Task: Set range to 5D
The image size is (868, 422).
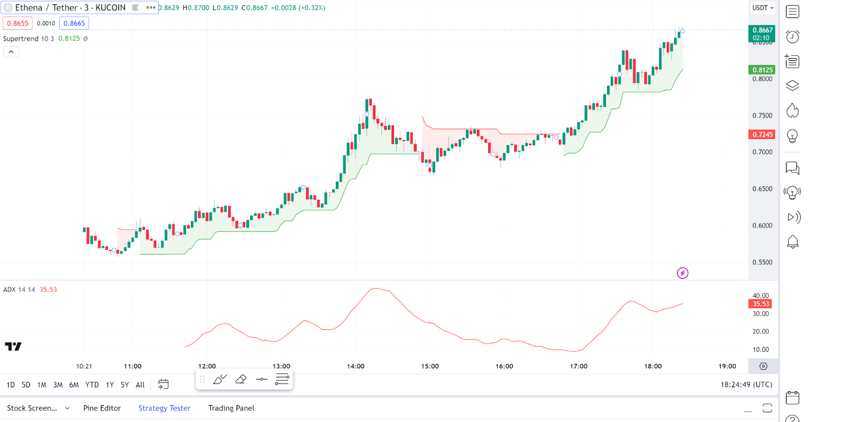Action: 26,385
